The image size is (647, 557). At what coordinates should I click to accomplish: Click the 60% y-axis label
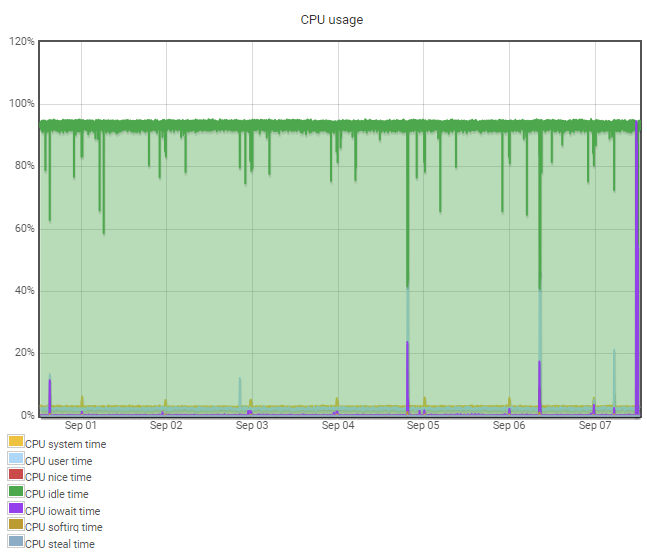24,228
